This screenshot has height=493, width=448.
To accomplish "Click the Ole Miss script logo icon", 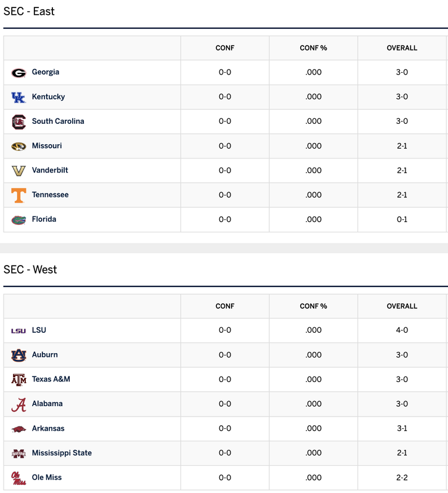I will pos(18,478).
